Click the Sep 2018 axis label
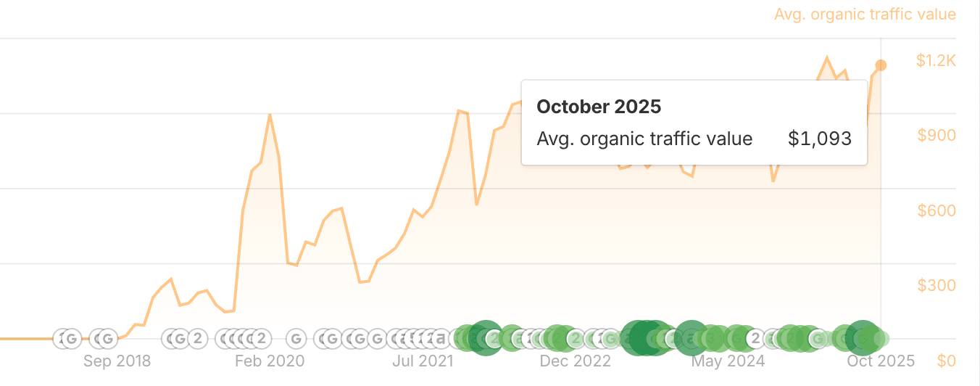Viewport: 980px width, 386px height. tap(117, 361)
